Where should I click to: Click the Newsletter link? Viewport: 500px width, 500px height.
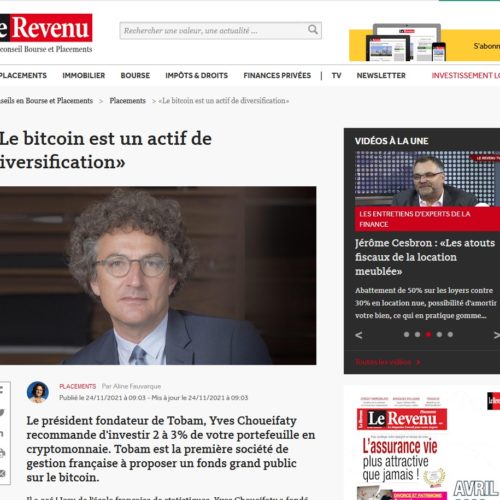click(381, 76)
